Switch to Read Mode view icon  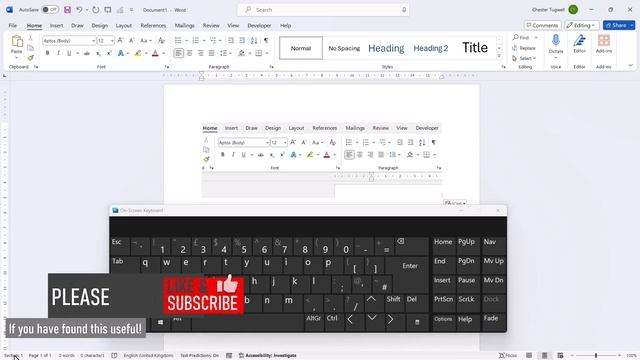[529, 356]
